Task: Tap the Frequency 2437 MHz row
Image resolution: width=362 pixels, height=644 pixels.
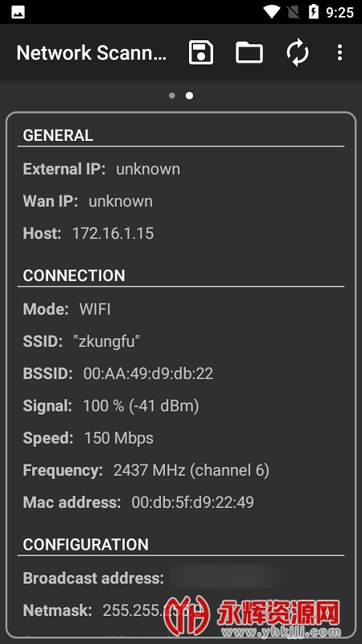Action: 146,470
